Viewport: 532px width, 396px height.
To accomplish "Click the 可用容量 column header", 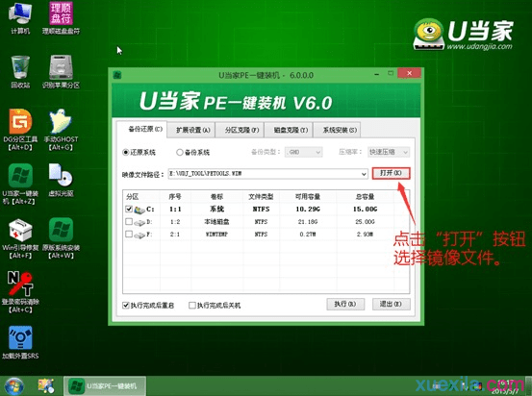I will pyautogui.click(x=308, y=197).
